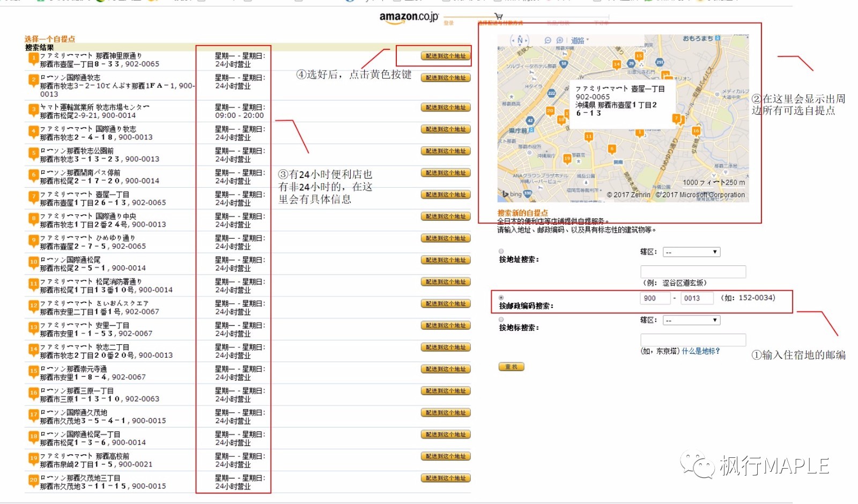Open the 辖区 dropdown for landmark search
Image resolution: width=858 pixels, height=504 pixels.
(x=691, y=320)
